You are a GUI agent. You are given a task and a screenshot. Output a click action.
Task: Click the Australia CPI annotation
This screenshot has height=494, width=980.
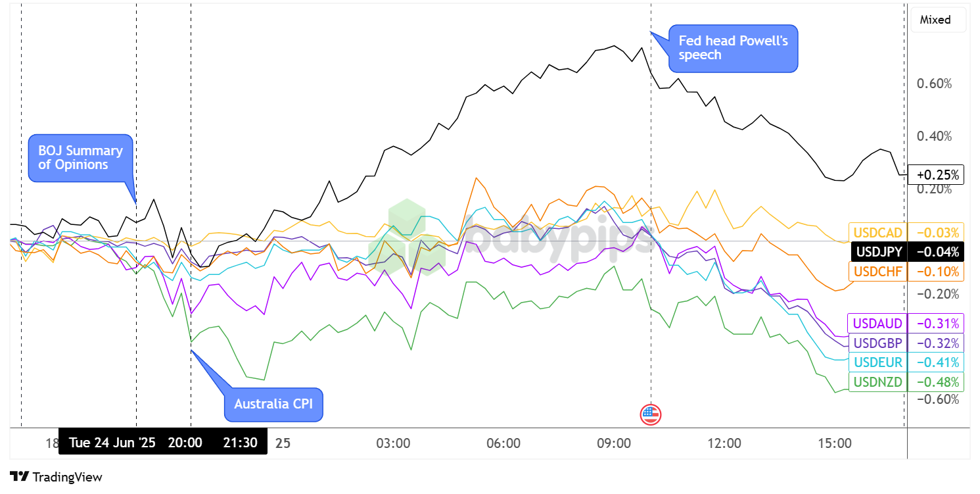(274, 404)
